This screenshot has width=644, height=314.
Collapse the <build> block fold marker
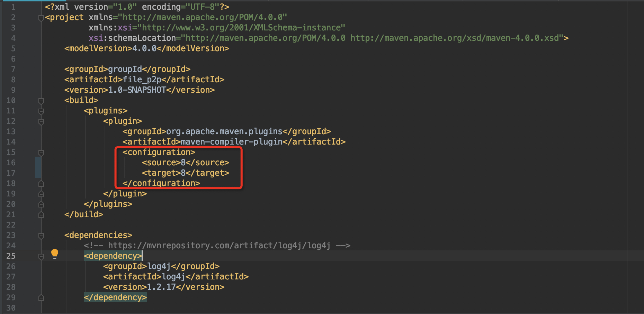click(41, 101)
